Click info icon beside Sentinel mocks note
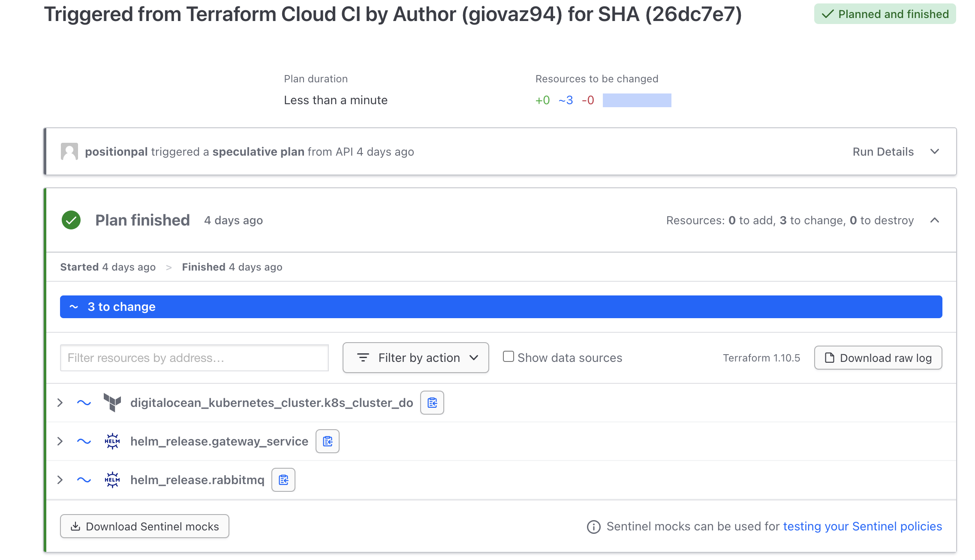The width and height of the screenshot is (975, 560). [x=593, y=527]
